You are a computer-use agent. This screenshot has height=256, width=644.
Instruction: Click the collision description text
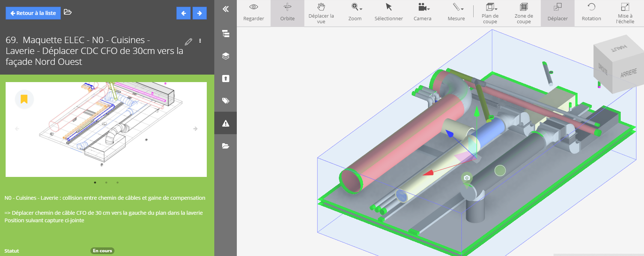click(x=105, y=198)
